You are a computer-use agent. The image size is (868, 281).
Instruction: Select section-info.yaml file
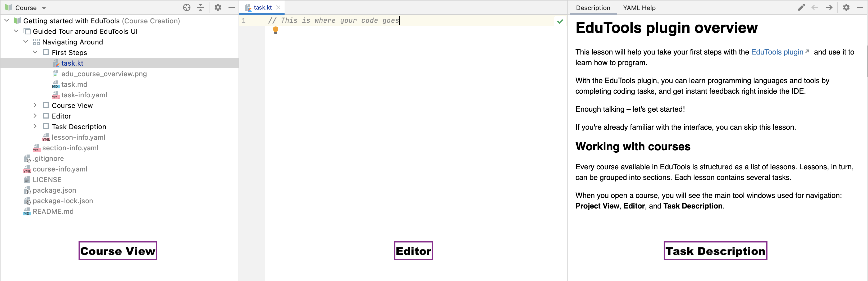(70, 148)
